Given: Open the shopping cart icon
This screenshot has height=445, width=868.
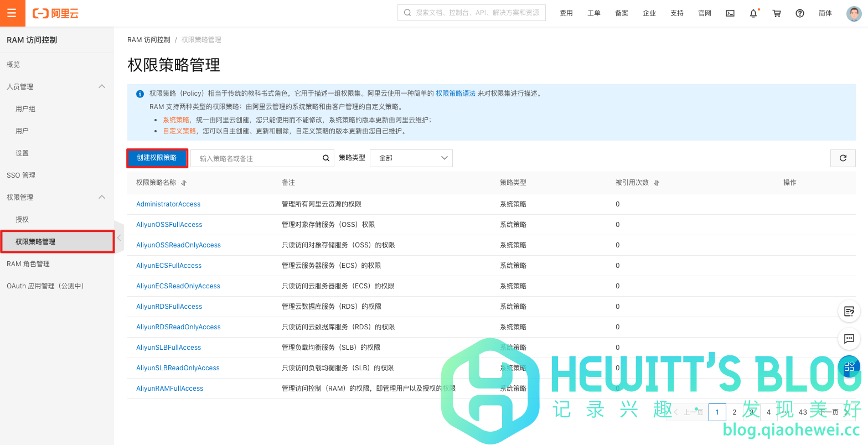Looking at the screenshot, I should tap(777, 13).
